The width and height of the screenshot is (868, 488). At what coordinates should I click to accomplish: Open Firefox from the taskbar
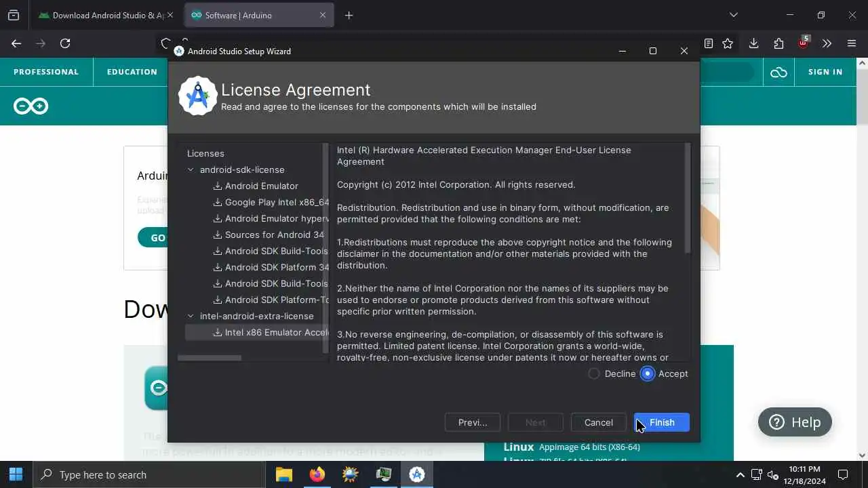click(x=317, y=474)
